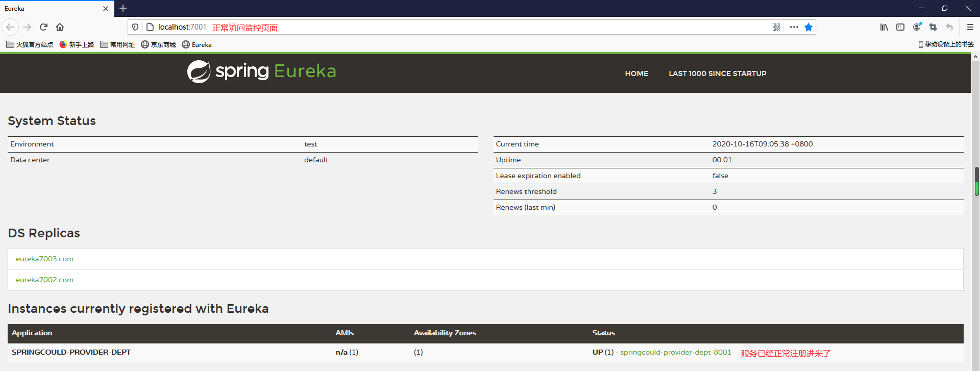Open the Firefox account icon
This screenshot has width=980, height=371.
[917, 27]
